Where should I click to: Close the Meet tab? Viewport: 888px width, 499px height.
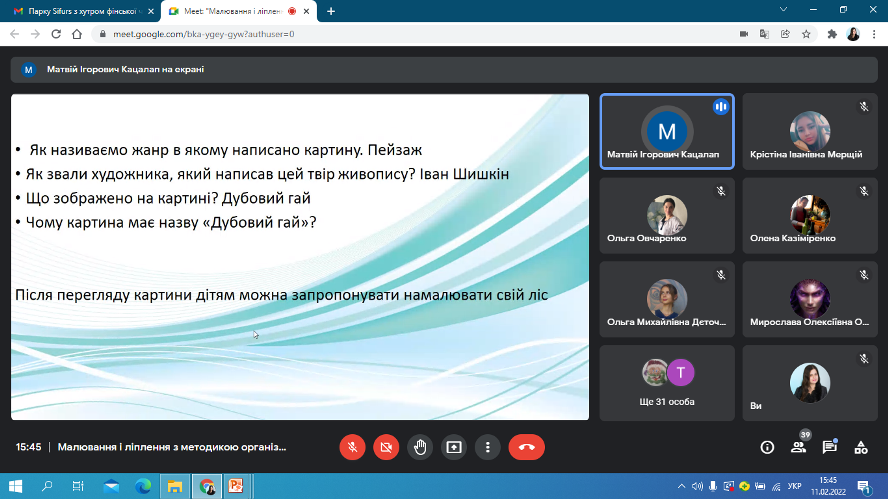coord(306,11)
